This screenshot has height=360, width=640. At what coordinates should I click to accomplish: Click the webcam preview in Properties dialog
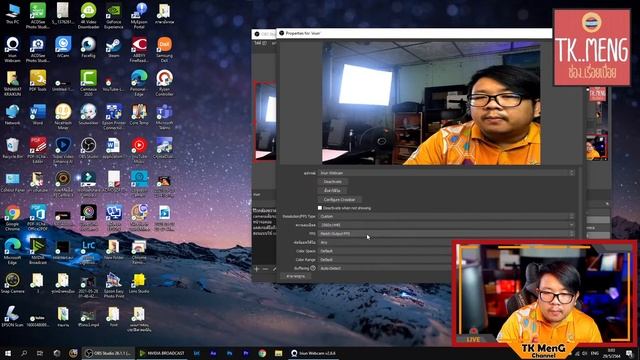(431, 103)
